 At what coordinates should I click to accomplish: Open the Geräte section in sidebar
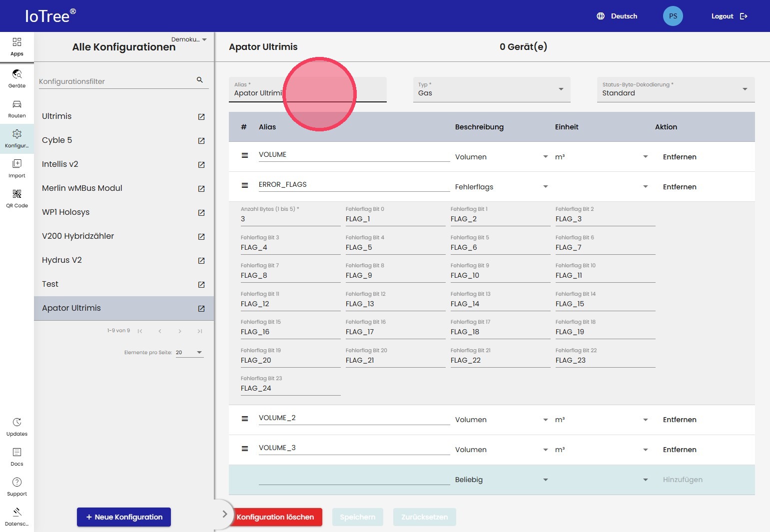tap(17, 78)
